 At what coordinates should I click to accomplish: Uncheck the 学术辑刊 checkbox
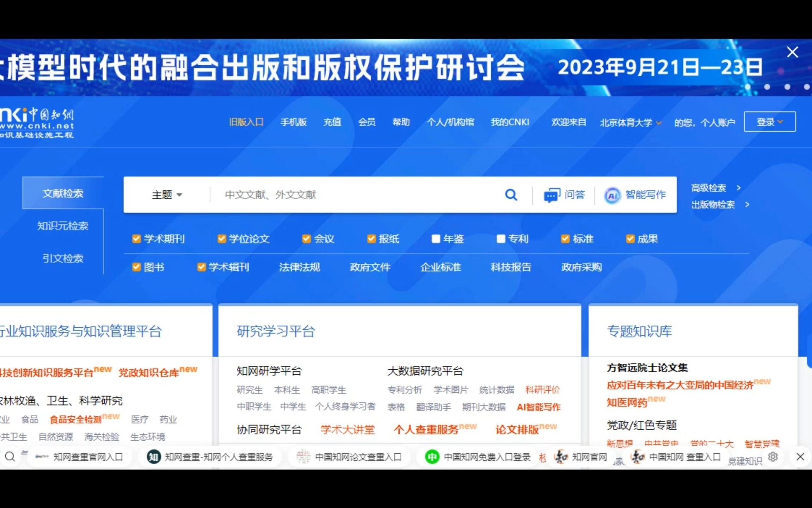coord(201,267)
